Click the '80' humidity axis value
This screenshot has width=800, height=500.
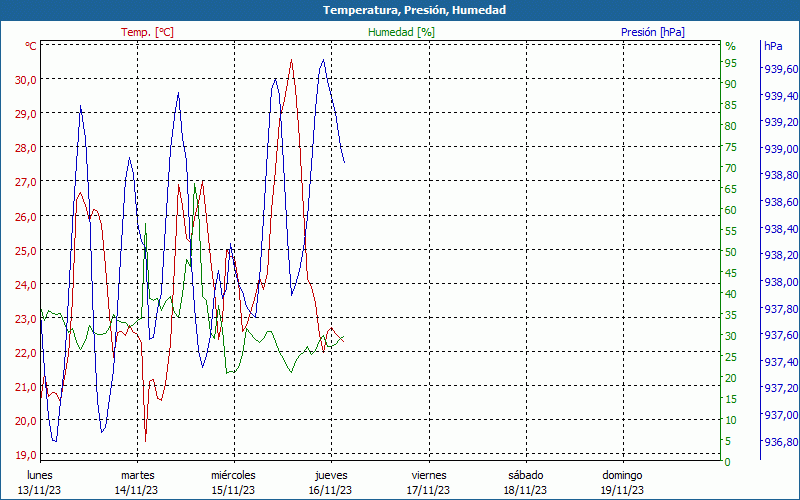tap(731, 126)
